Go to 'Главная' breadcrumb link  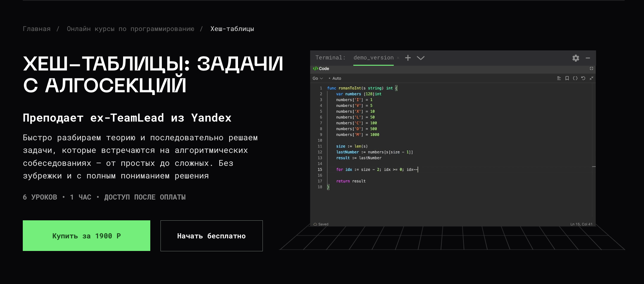click(x=36, y=29)
